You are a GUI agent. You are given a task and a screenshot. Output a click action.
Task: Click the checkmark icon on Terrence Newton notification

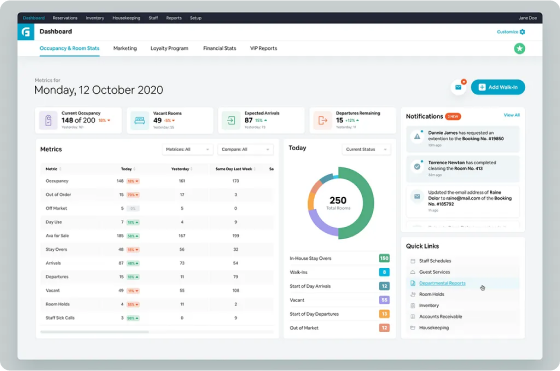point(417,166)
